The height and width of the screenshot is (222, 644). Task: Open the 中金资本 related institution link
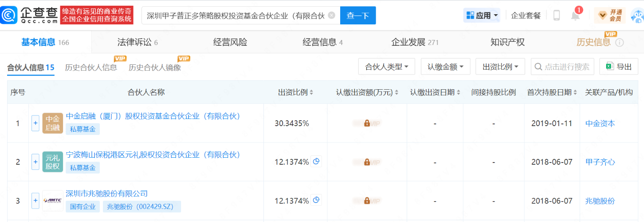click(600, 123)
